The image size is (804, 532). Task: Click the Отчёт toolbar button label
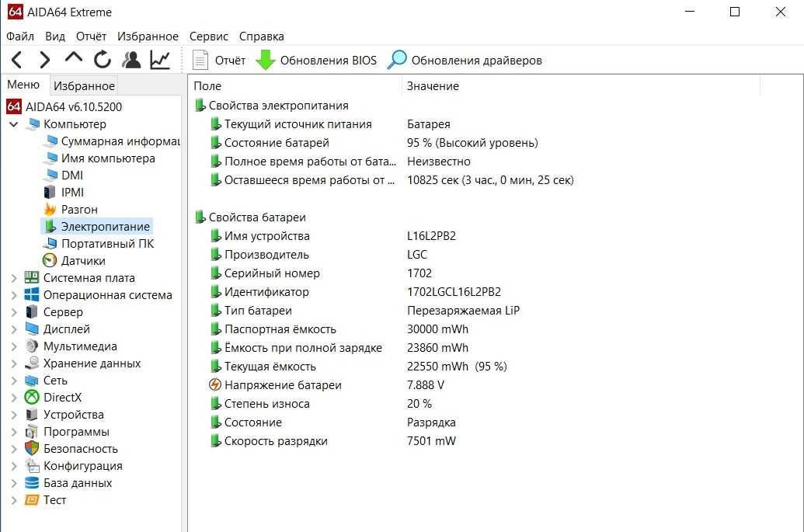230,61
